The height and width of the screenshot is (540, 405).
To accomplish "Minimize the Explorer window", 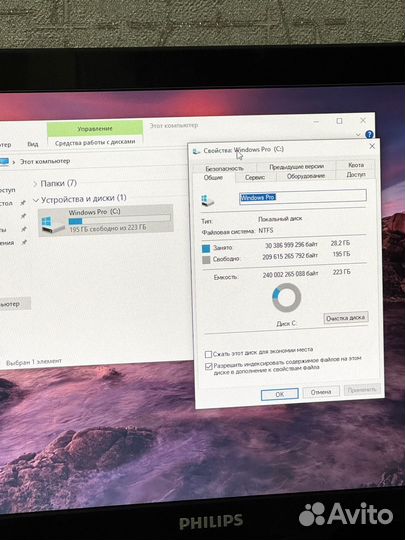I will click(316, 122).
